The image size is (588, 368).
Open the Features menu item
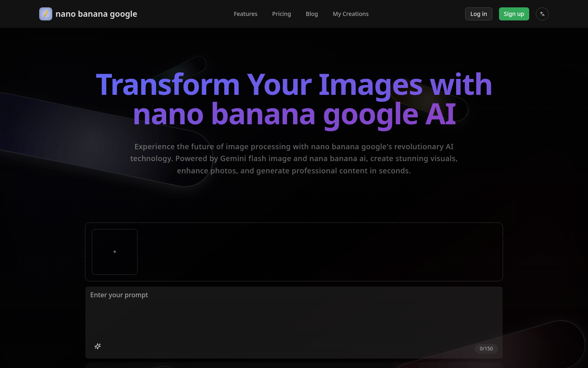(245, 14)
